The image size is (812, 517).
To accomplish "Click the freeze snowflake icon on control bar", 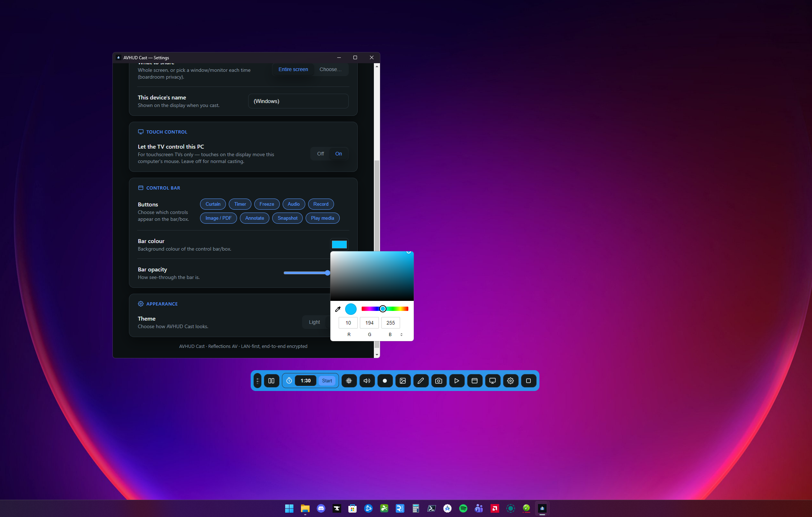I will click(349, 381).
